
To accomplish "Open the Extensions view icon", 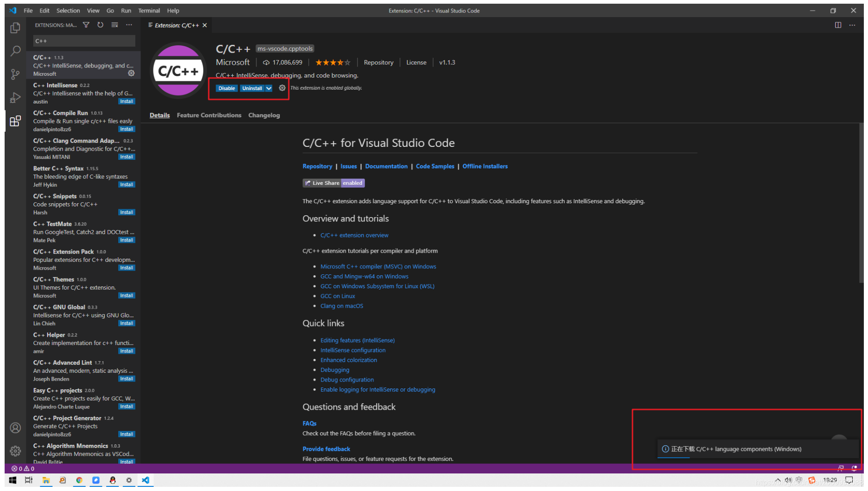I will pos(15,121).
